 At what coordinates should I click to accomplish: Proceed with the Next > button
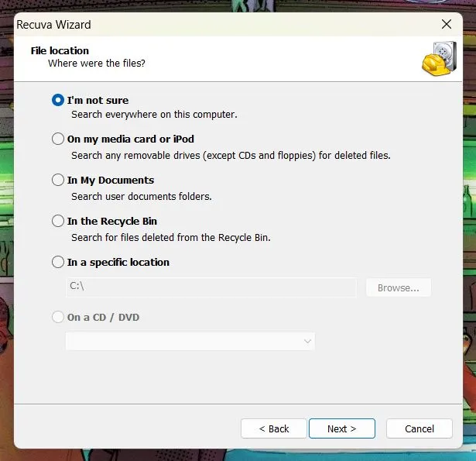coord(342,428)
